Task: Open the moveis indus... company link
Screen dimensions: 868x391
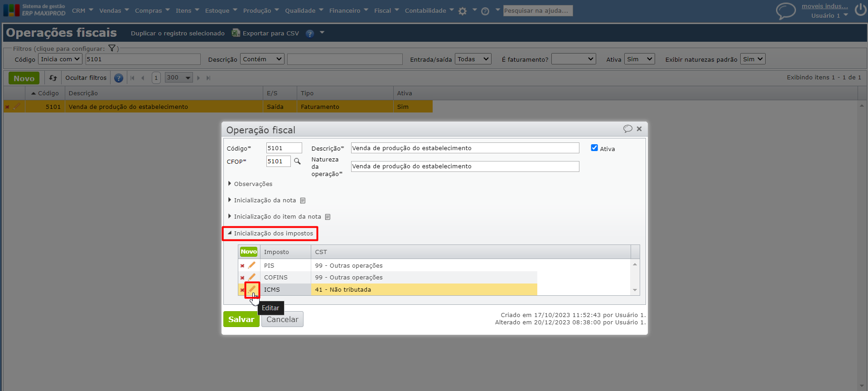Action: pos(825,6)
